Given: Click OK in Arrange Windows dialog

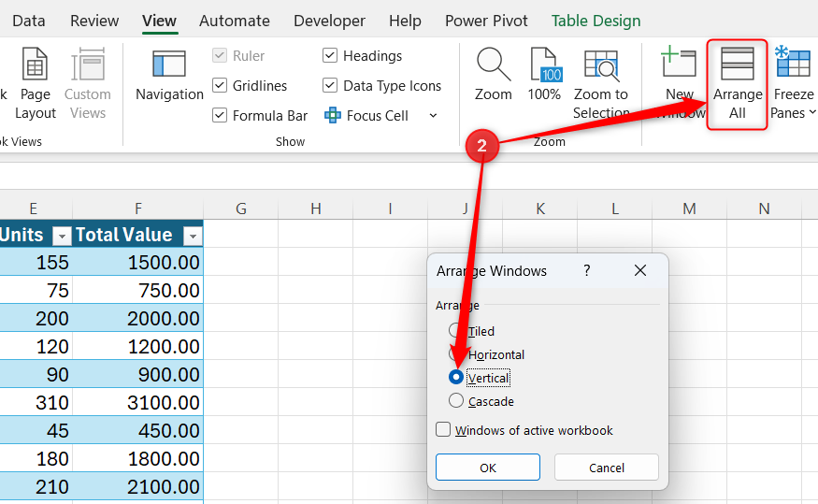Looking at the screenshot, I should (x=488, y=467).
